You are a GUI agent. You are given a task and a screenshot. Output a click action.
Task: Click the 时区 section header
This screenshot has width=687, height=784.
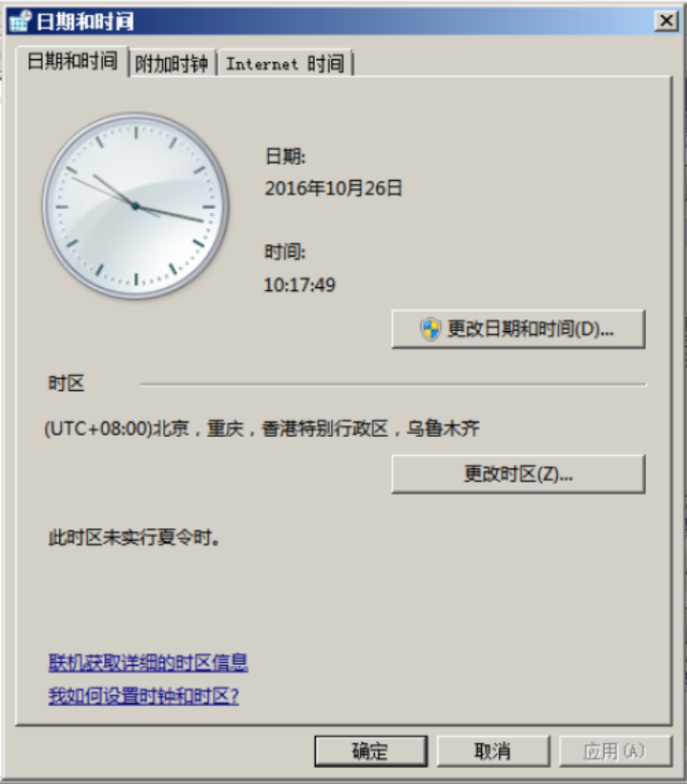(x=66, y=383)
